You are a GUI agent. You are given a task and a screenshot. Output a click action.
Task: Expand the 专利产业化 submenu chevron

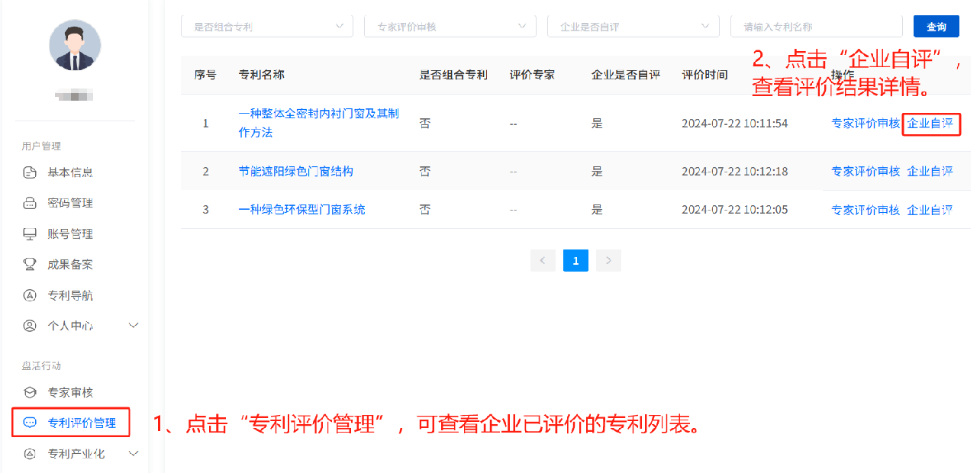134,454
